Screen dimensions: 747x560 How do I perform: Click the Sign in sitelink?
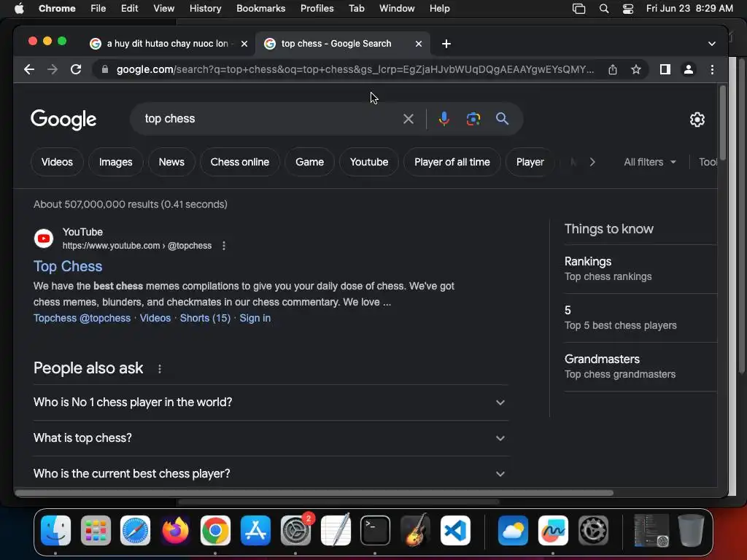coord(255,318)
